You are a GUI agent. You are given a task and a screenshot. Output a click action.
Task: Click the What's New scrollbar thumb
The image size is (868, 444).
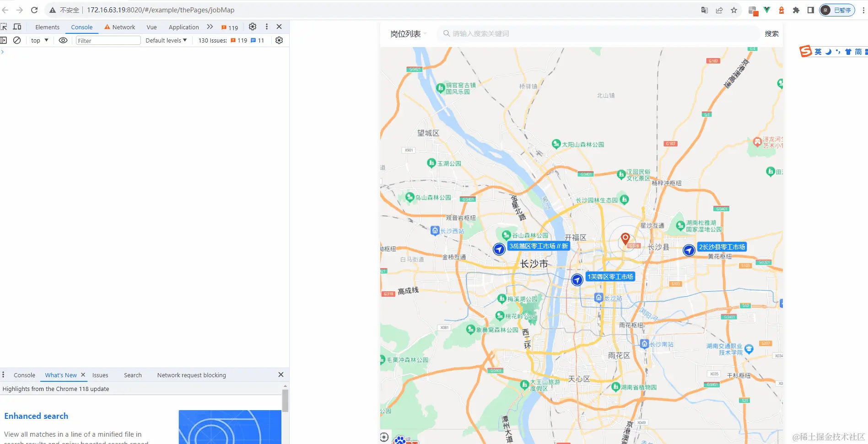[285, 401]
